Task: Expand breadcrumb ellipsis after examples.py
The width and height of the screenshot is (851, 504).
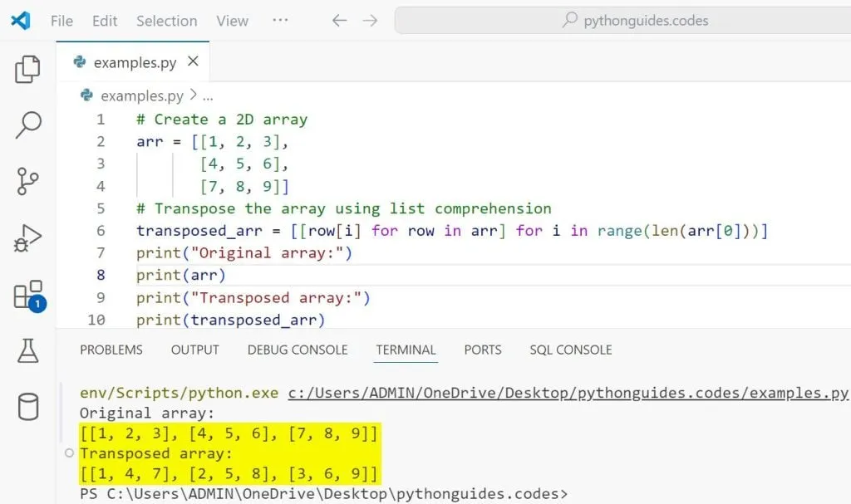Action: tap(208, 96)
